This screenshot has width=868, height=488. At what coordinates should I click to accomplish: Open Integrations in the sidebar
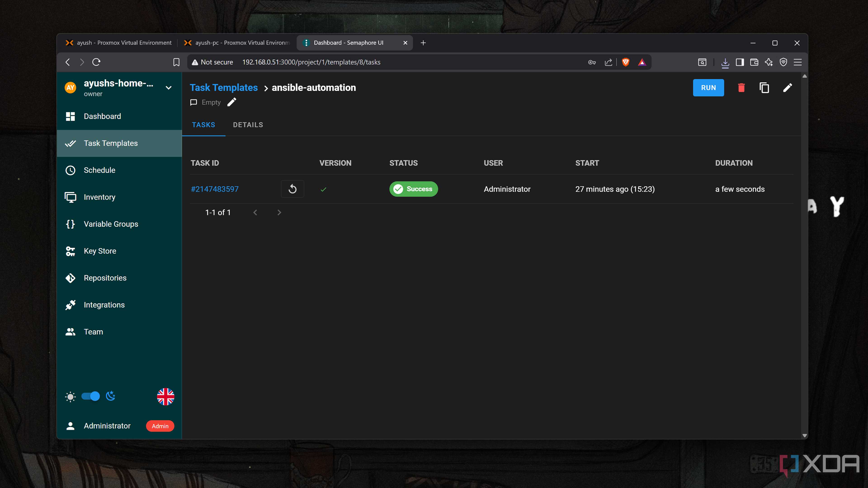[x=119, y=305]
